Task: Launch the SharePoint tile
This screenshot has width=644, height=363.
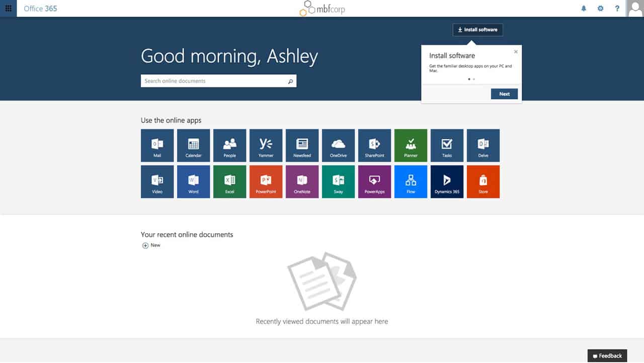Action: click(375, 145)
